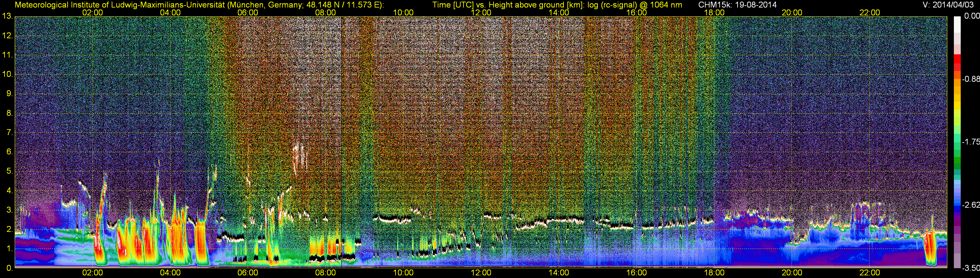Viewport: 980px width, 278px height.
Task: Click the -0.88 colorbar scale label
Action: (x=972, y=79)
